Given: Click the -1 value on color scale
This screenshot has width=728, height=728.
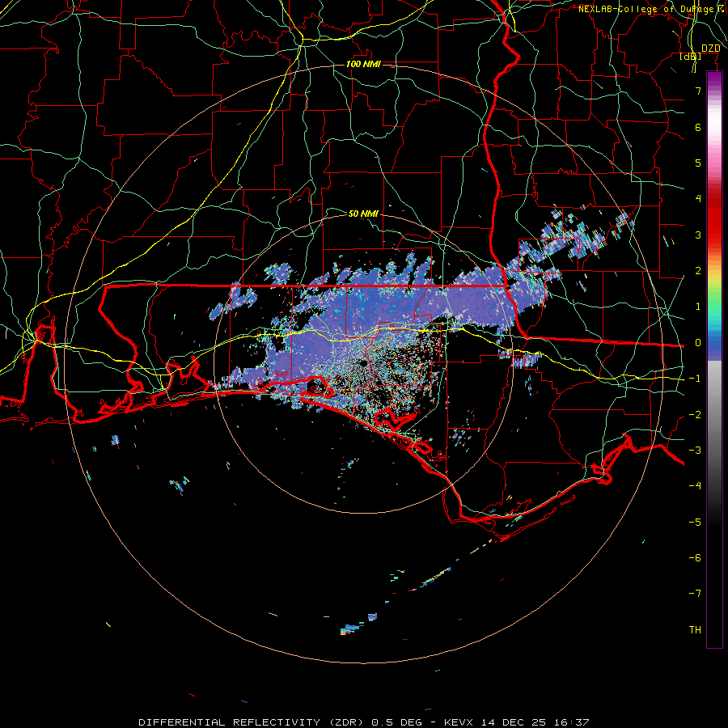Looking at the screenshot, I should pos(695,379).
